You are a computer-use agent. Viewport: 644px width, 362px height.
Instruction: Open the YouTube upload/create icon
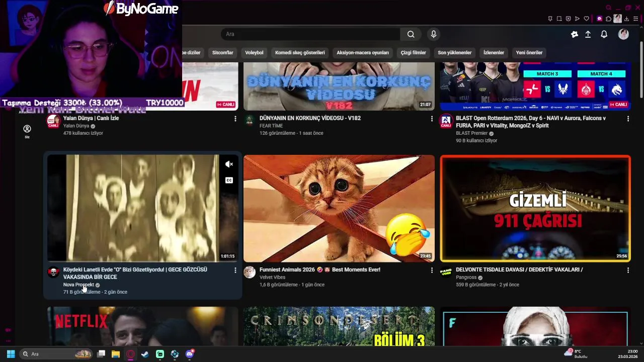click(x=588, y=34)
